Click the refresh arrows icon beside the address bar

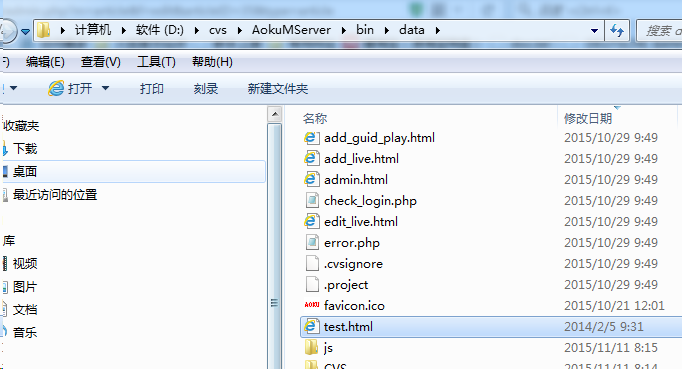(x=617, y=30)
